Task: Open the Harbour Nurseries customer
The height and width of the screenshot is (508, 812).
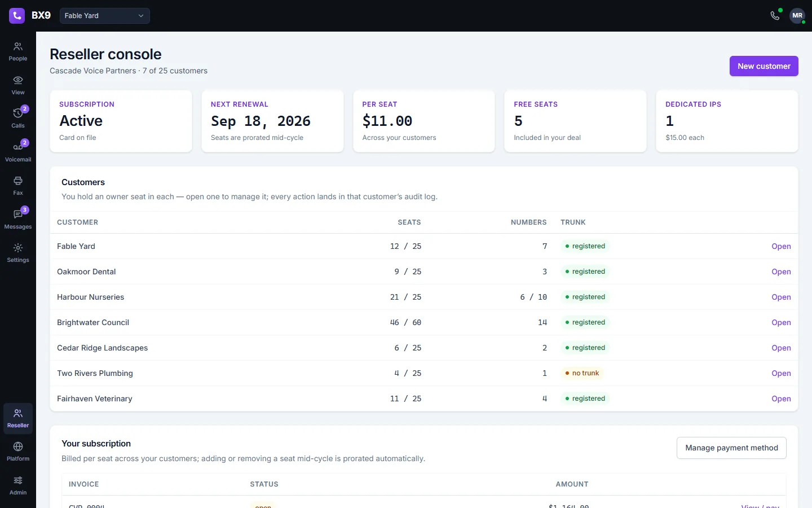Action: 781,297
